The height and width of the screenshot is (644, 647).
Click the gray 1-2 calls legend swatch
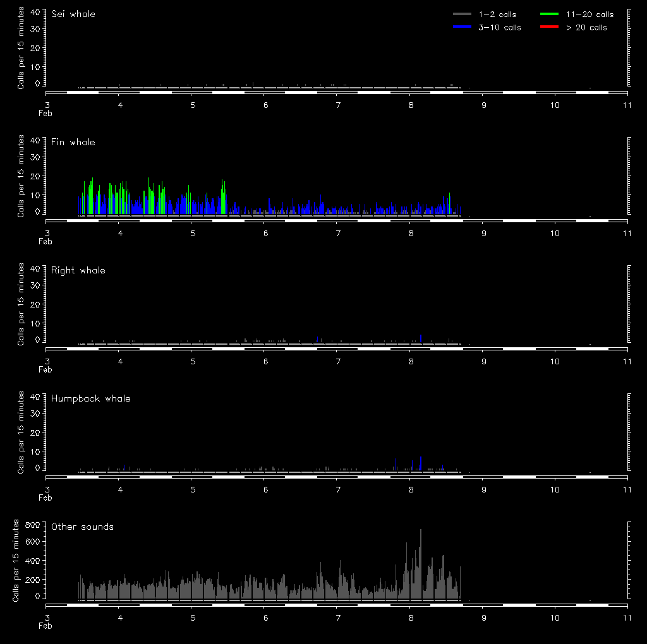pos(462,14)
